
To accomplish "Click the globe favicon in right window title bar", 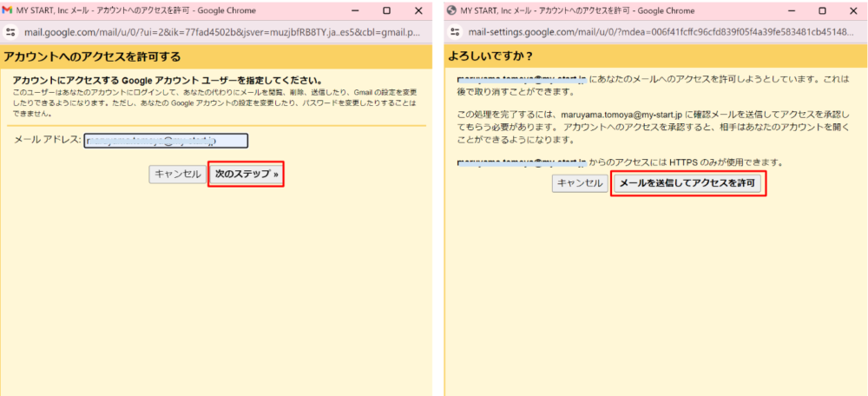I will click(x=451, y=10).
